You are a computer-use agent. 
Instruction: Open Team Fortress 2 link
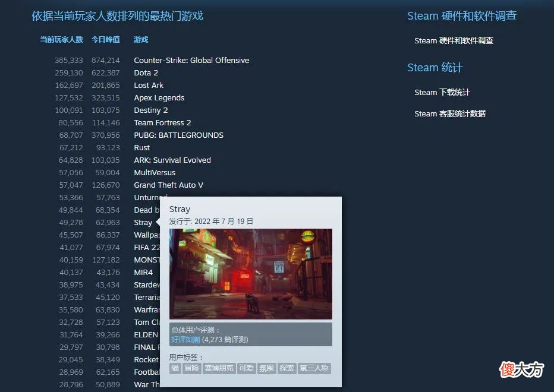[162, 122]
